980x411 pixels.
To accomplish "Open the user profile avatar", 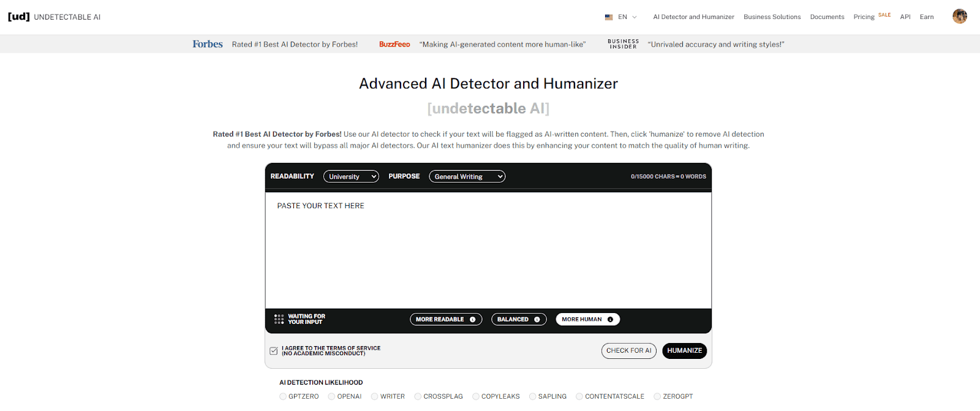I will pyautogui.click(x=960, y=17).
